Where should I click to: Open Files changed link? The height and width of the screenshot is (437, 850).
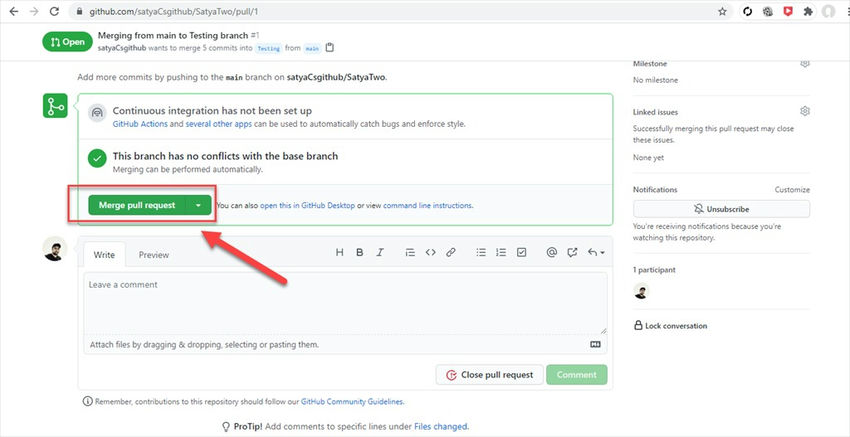(440, 427)
